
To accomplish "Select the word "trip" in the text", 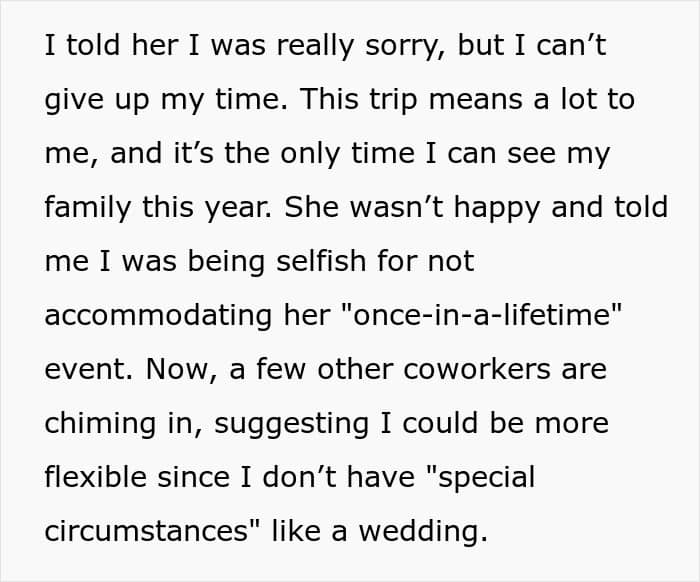I will pos(393,100).
